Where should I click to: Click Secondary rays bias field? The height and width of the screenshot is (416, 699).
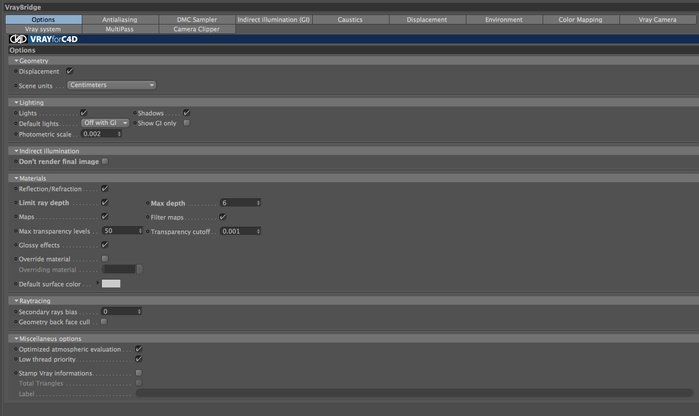click(x=119, y=312)
